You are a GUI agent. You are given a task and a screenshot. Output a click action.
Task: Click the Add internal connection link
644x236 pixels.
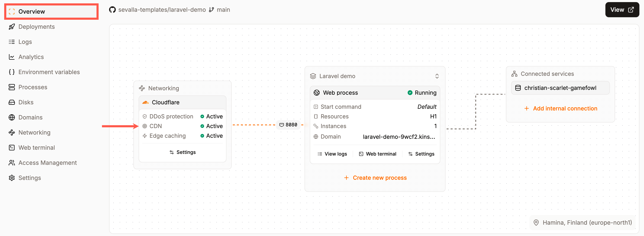pyautogui.click(x=561, y=108)
